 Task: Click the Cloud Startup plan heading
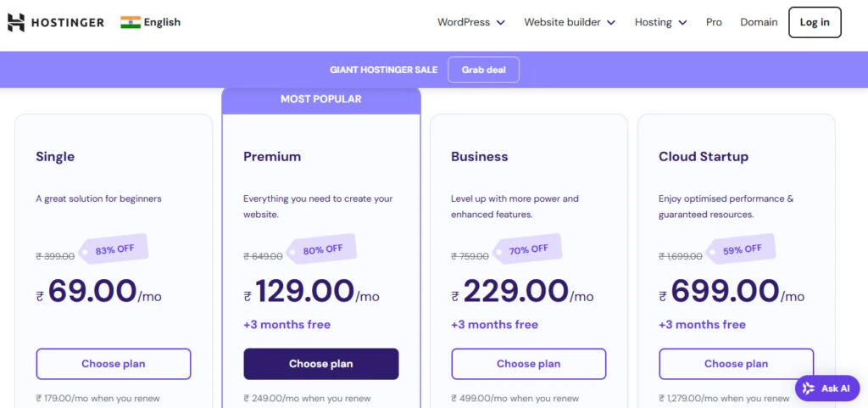(704, 157)
